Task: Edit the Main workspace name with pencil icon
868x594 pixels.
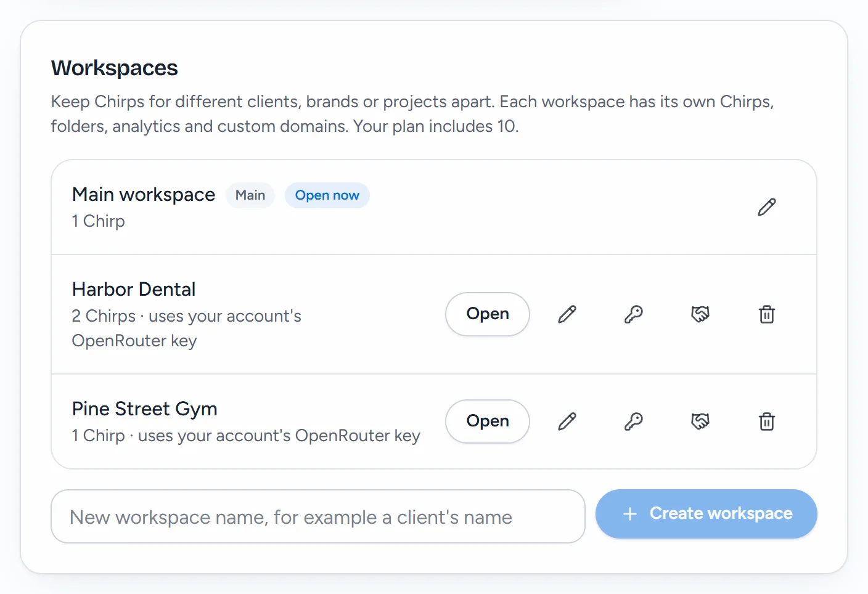Action: pyautogui.click(x=766, y=207)
